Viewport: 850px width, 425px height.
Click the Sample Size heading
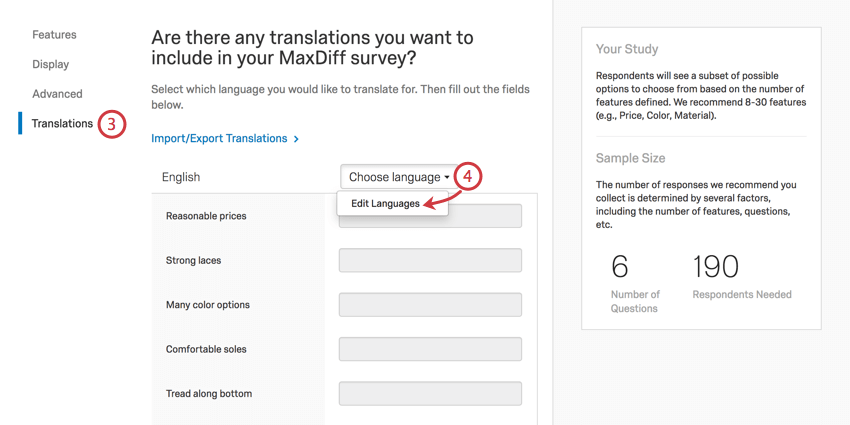point(630,158)
